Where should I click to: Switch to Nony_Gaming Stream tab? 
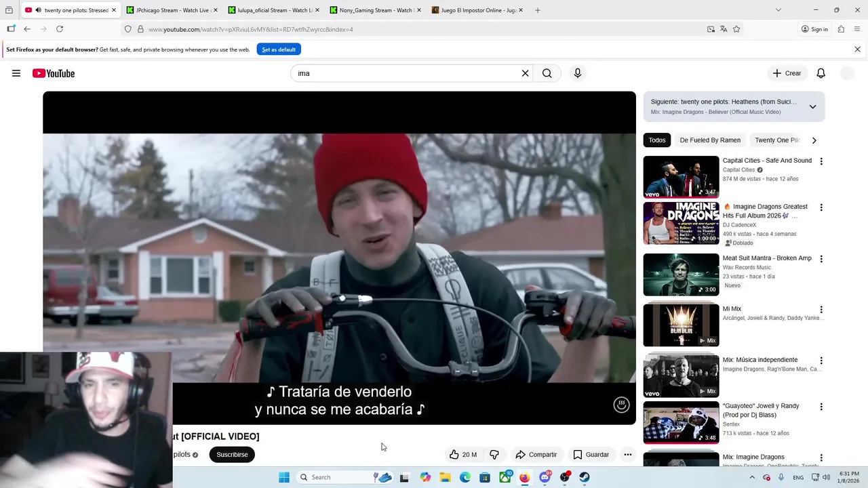tap(375, 10)
